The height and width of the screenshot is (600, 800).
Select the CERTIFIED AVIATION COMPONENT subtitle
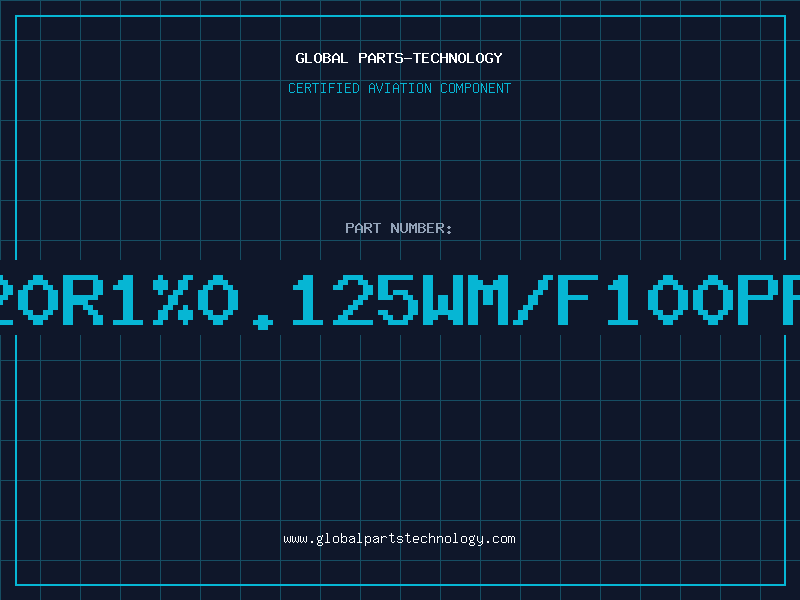pos(399,88)
